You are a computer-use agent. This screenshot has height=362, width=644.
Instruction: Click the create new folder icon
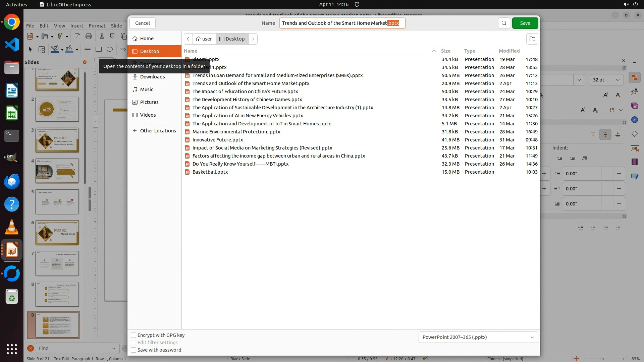coord(532,39)
